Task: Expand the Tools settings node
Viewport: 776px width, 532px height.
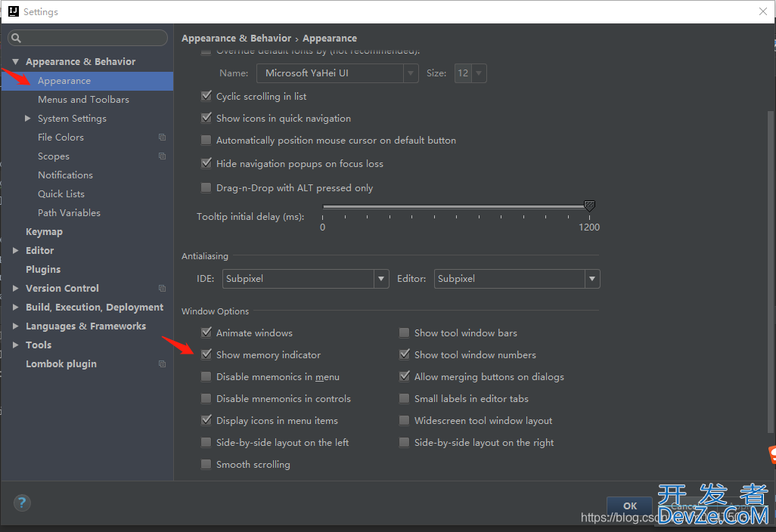Action: point(15,345)
